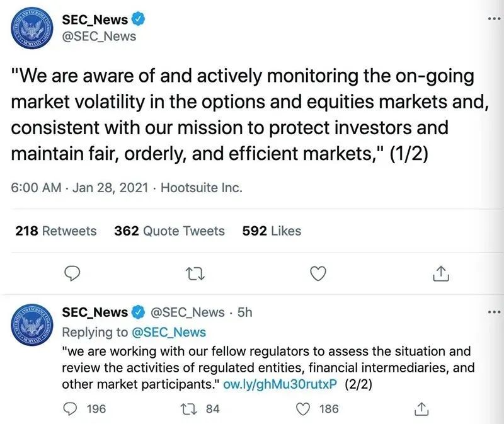Retweet the main SEC_News tweet
Screen dimensions: 504x424
(x=196, y=274)
